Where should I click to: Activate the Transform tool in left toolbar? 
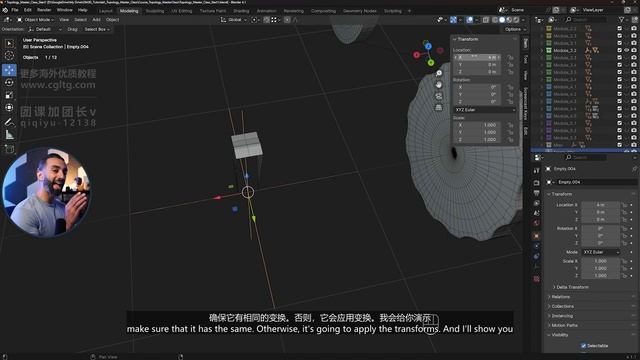pos(9,108)
